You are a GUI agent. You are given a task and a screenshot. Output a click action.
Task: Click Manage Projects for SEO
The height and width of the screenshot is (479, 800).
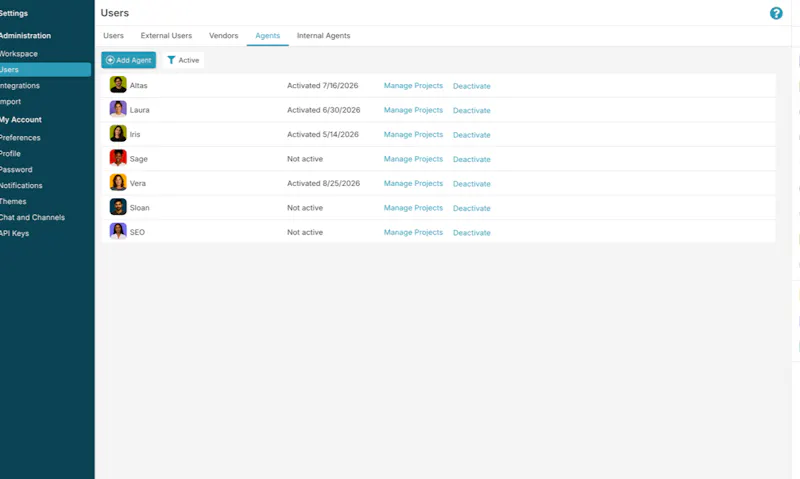413,233
